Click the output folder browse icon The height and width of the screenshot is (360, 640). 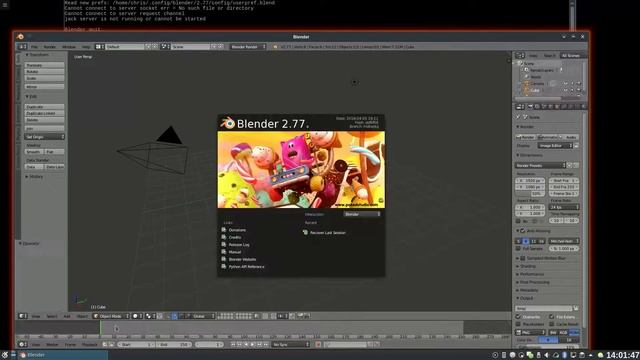(576, 309)
